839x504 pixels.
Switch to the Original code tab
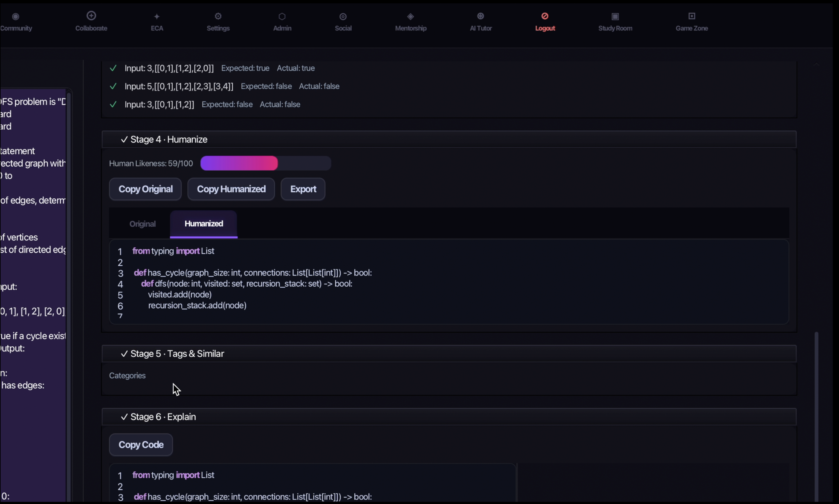142,224
